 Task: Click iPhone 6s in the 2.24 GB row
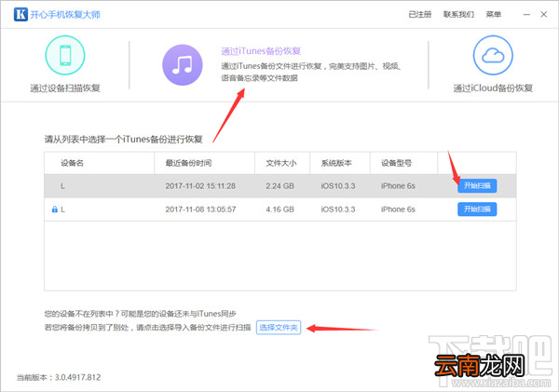(398, 186)
